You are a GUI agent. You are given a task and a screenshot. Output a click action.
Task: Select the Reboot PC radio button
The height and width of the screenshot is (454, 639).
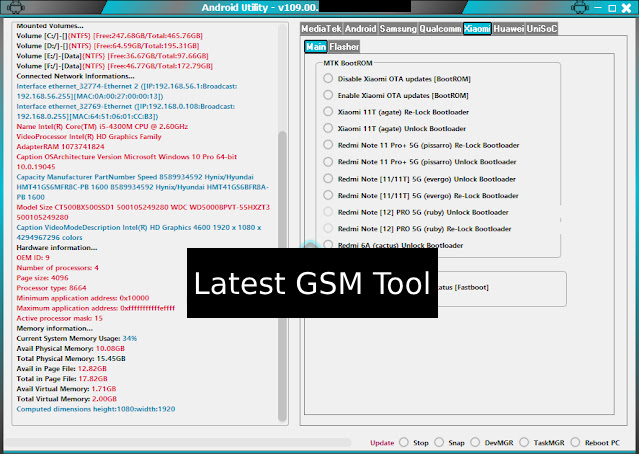[x=575, y=442]
